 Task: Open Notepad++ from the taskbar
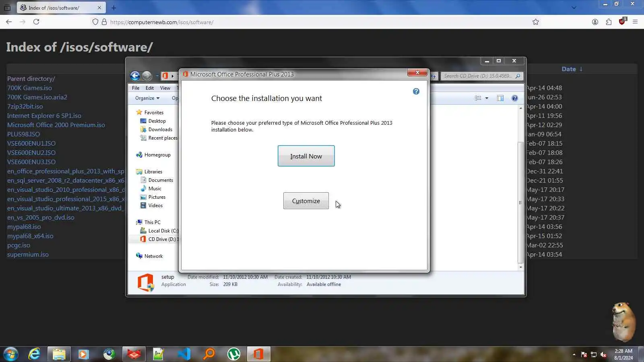point(159,354)
